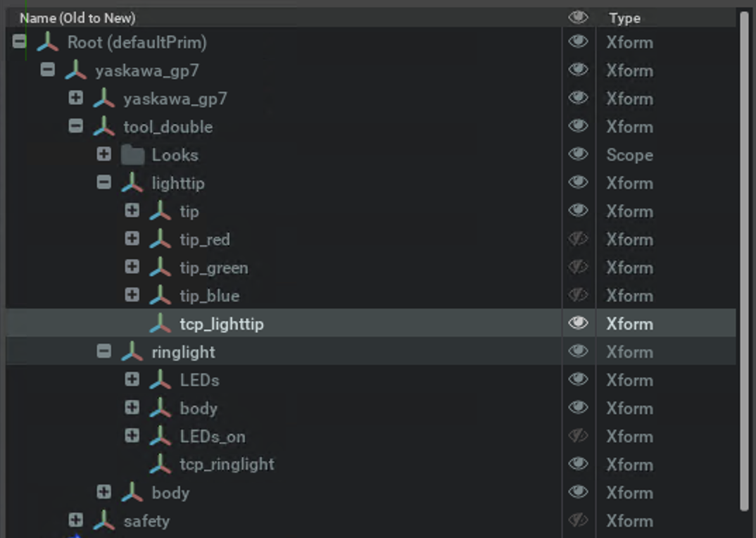The height and width of the screenshot is (538, 756).
Task: Click the tcp_lighttip Xform icon
Action: point(160,324)
